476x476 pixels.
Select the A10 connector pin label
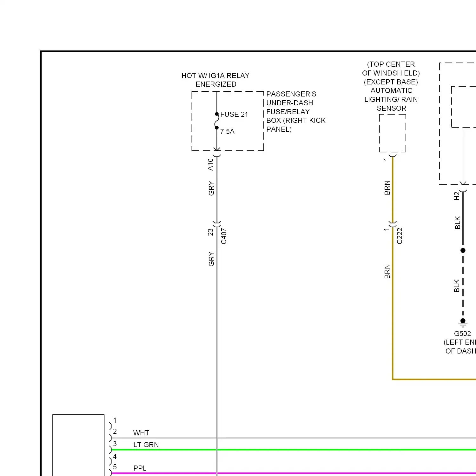pyautogui.click(x=210, y=164)
